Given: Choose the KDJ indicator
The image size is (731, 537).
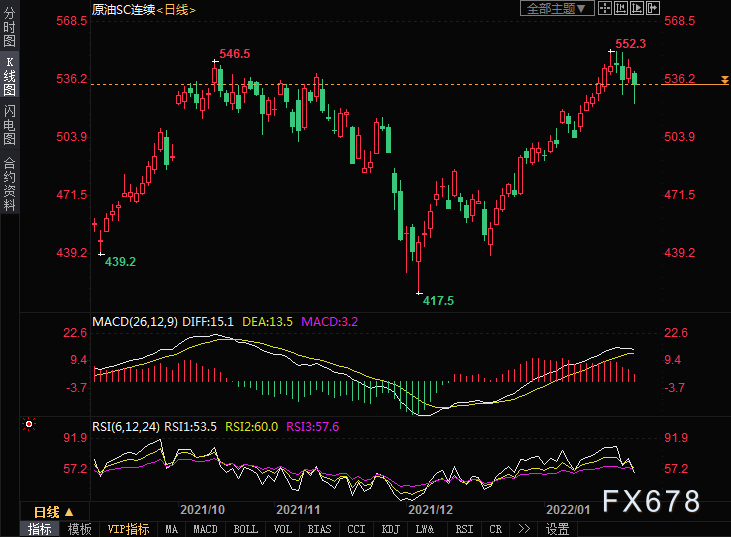Looking at the screenshot, I should [x=391, y=529].
